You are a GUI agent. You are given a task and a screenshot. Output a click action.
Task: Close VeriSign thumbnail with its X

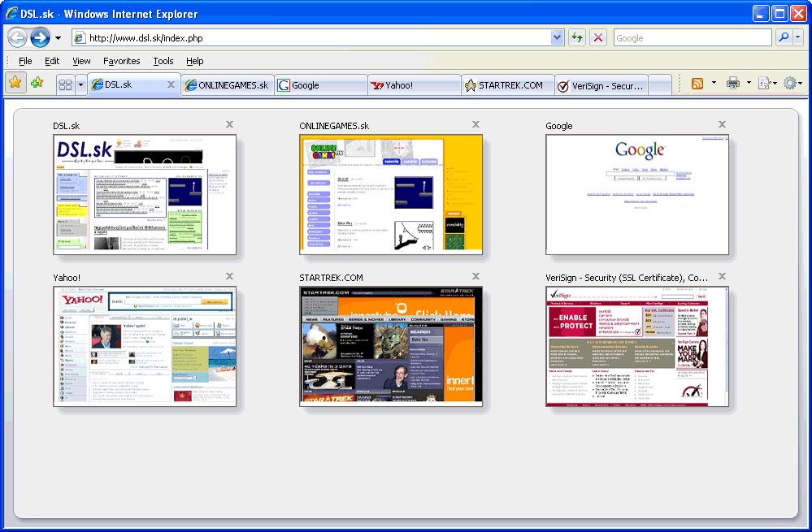click(722, 276)
